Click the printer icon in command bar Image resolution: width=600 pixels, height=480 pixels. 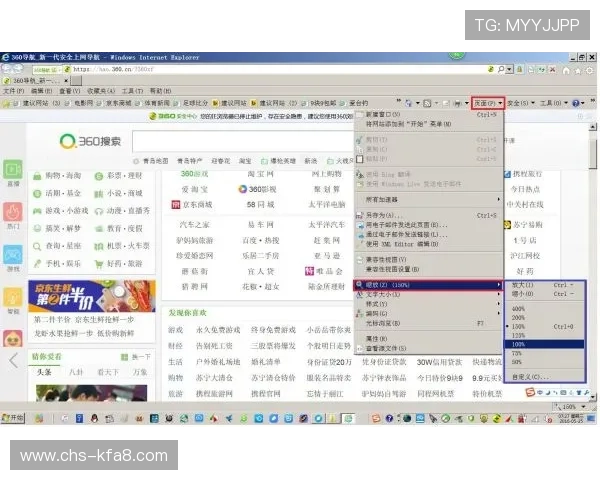[x=457, y=103]
